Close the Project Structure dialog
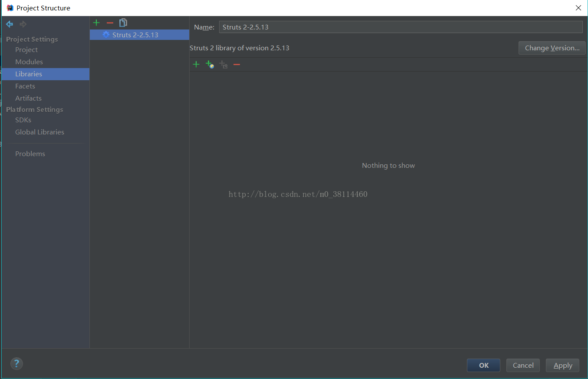The height and width of the screenshot is (379, 588). click(x=578, y=8)
